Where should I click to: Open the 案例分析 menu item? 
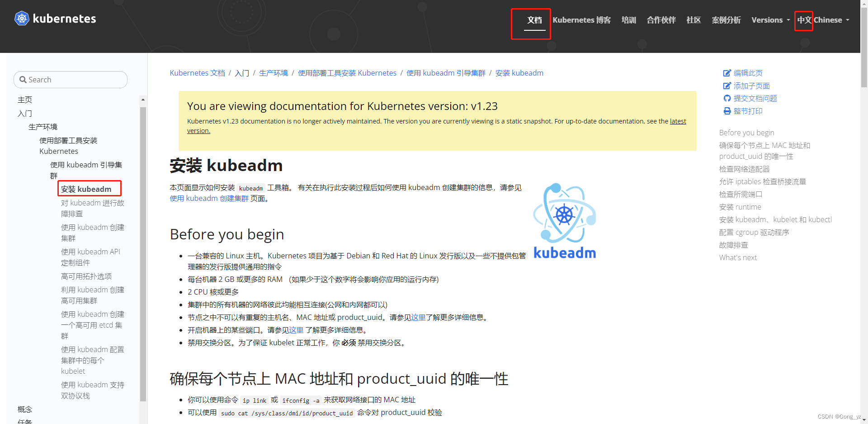tap(726, 20)
